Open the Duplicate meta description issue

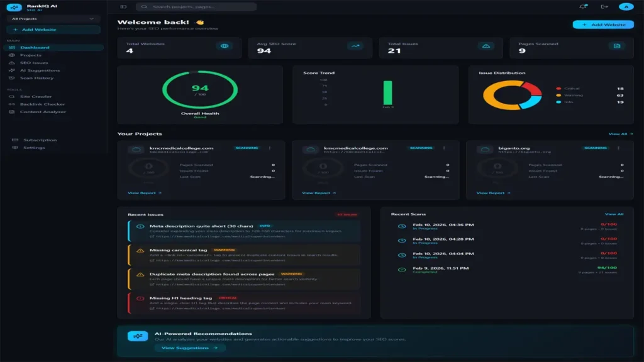[x=244, y=278]
